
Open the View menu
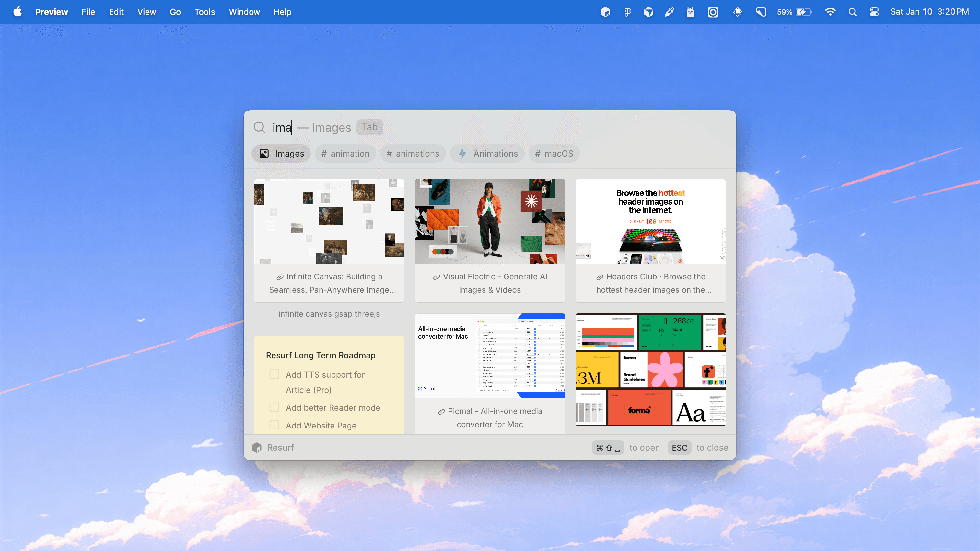click(146, 12)
